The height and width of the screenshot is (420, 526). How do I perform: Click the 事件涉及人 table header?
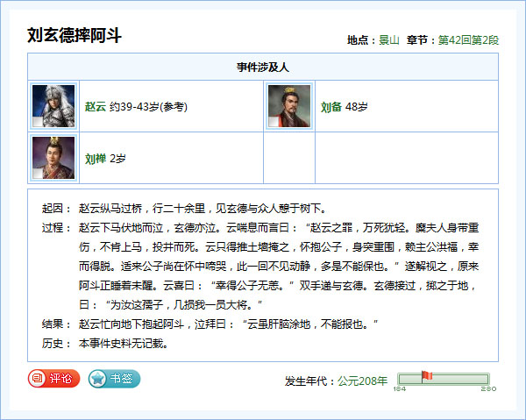point(262,67)
